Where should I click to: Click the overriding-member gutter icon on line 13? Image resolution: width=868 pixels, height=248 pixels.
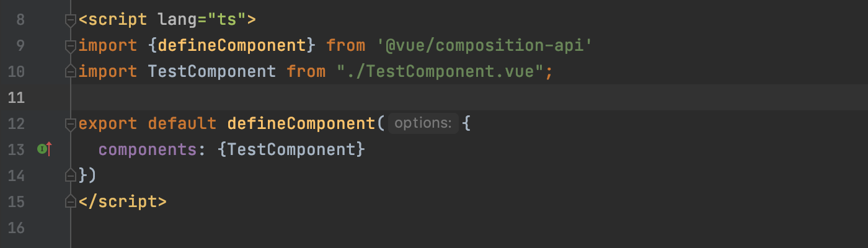[x=44, y=149]
